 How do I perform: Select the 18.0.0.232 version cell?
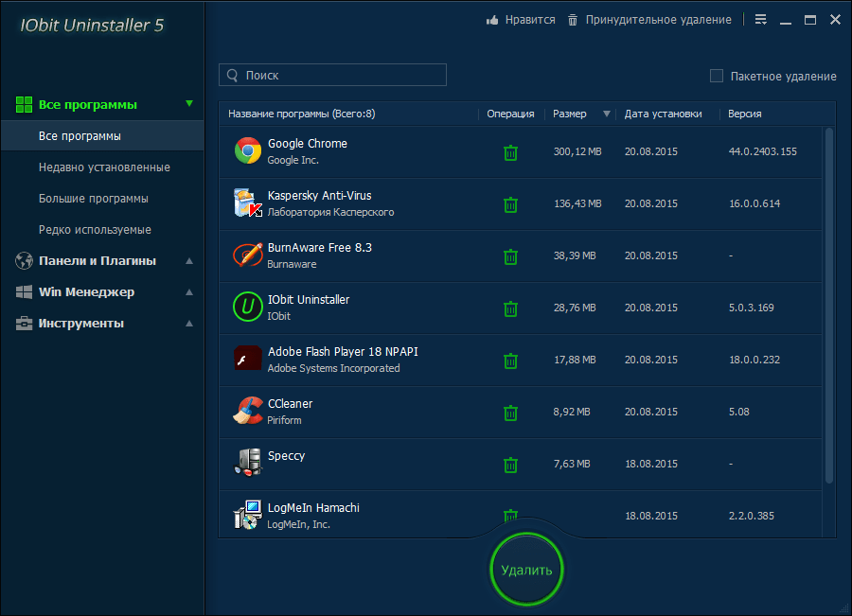click(754, 360)
